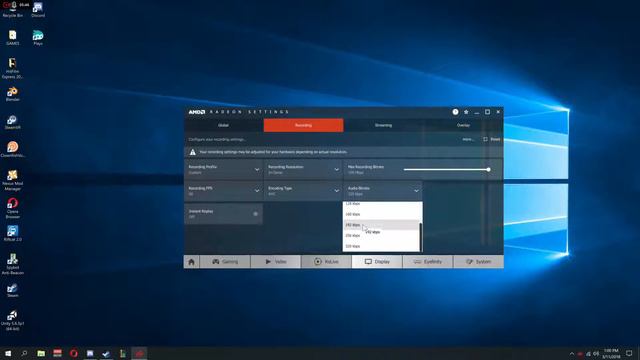Open the Riftcat 2.0 desktop shortcut
640x360 pixels.
tap(13, 234)
